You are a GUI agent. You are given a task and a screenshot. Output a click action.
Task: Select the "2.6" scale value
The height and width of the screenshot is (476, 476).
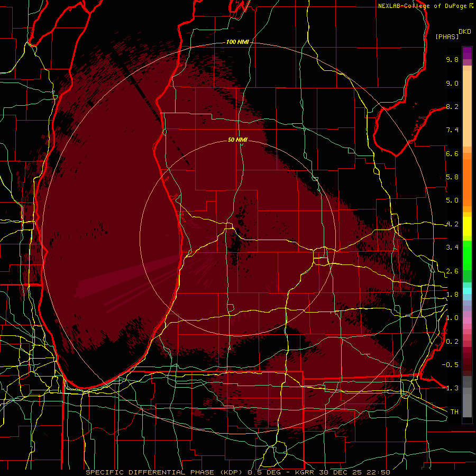pyautogui.click(x=452, y=271)
